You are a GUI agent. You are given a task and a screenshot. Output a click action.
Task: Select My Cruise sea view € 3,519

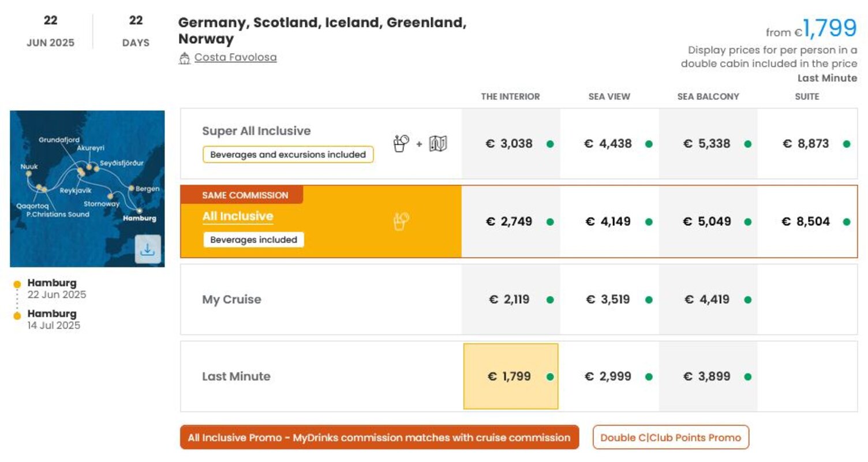click(609, 299)
